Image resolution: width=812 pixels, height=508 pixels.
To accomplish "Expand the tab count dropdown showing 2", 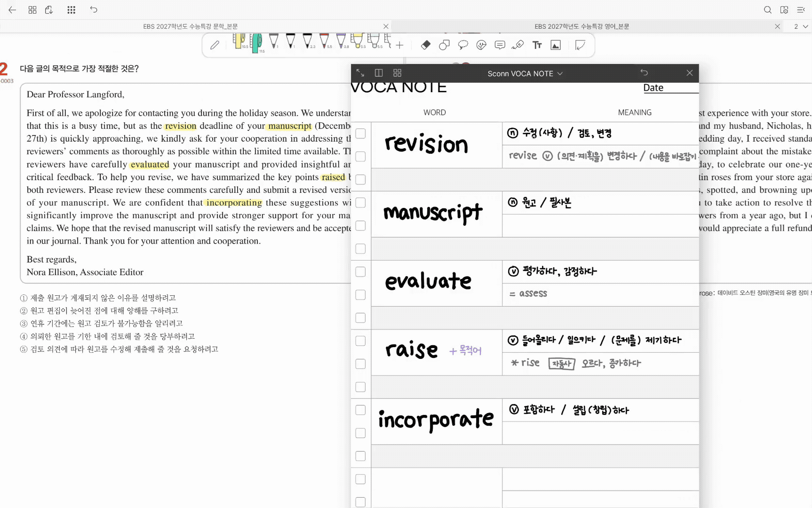I will click(801, 26).
